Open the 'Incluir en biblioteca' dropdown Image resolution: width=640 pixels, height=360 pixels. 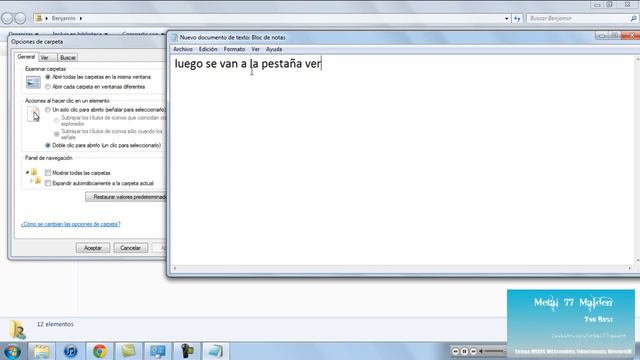[80, 33]
